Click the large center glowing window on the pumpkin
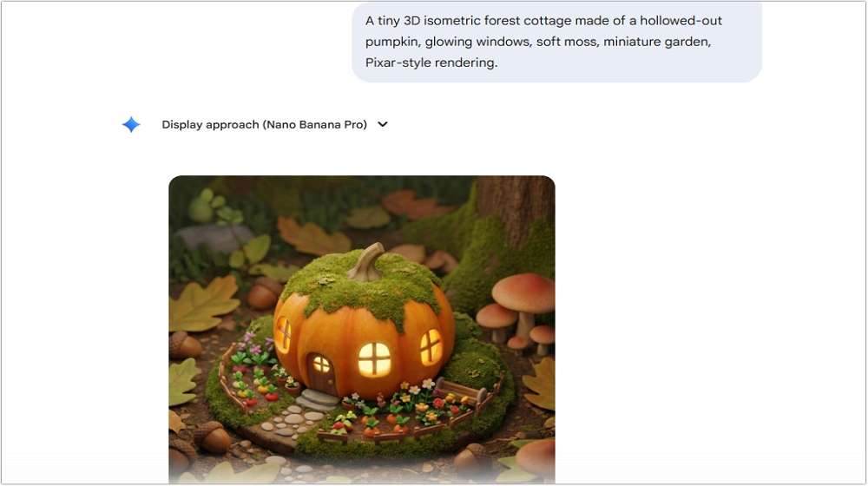The height and width of the screenshot is (486, 868). click(x=375, y=358)
